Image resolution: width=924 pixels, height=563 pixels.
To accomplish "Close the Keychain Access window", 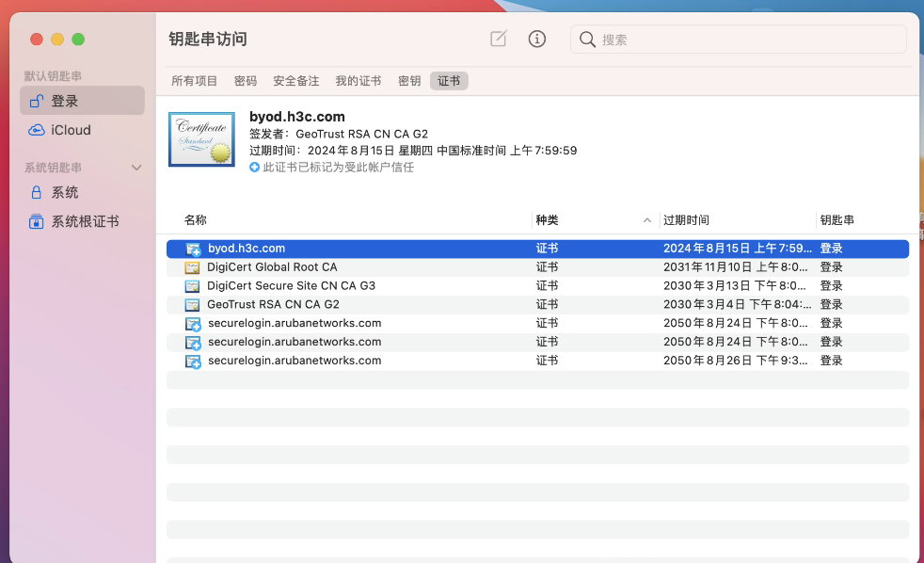I will [37, 40].
